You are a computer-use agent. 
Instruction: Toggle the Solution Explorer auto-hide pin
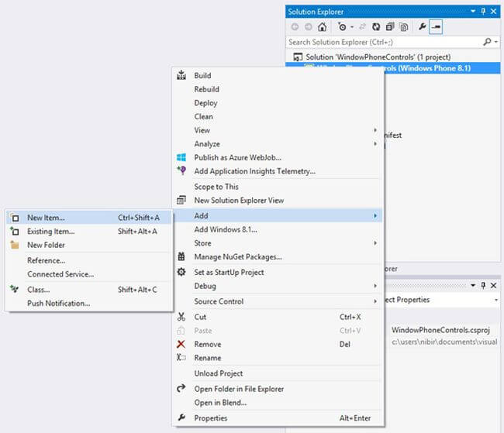pyautogui.click(x=483, y=12)
